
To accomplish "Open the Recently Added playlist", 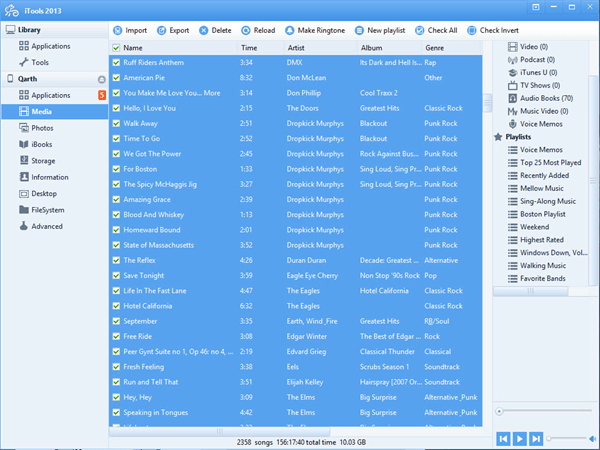I will [538, 176].
